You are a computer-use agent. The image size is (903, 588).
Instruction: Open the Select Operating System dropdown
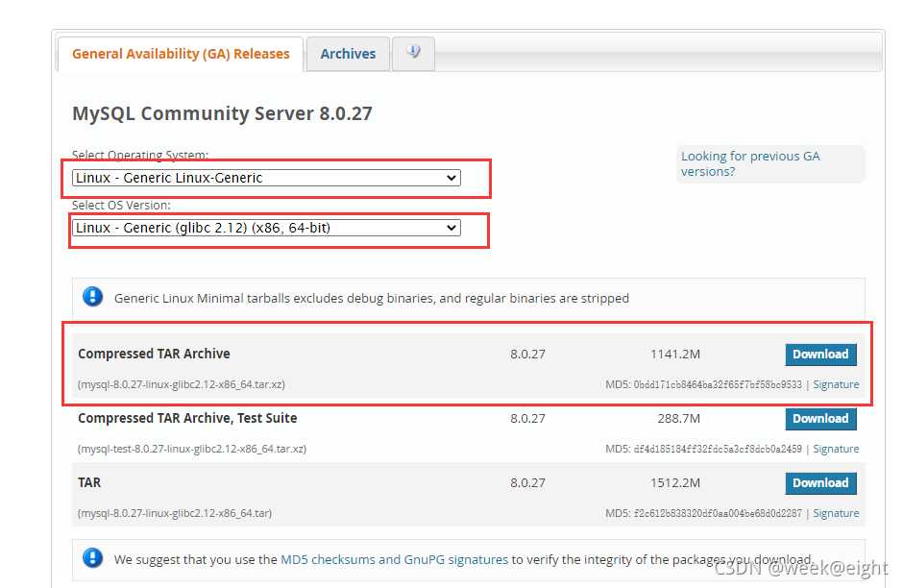tap(266, 178)
